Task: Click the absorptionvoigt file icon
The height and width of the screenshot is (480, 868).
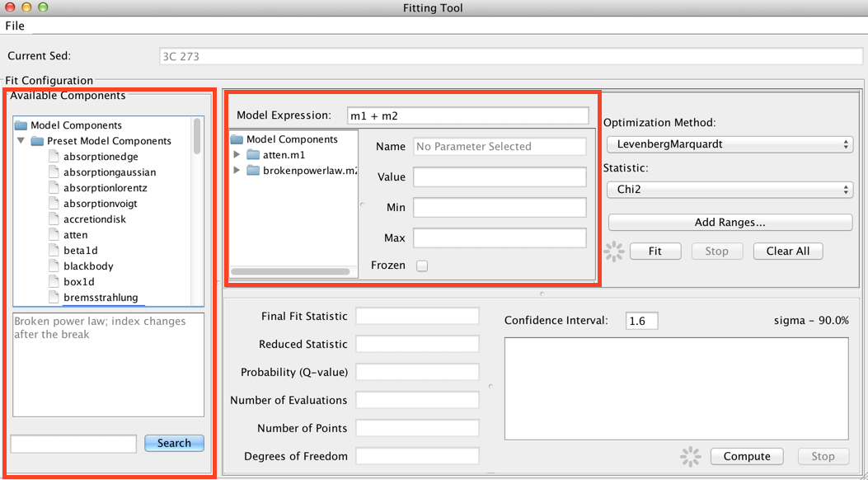Action: 54,203
